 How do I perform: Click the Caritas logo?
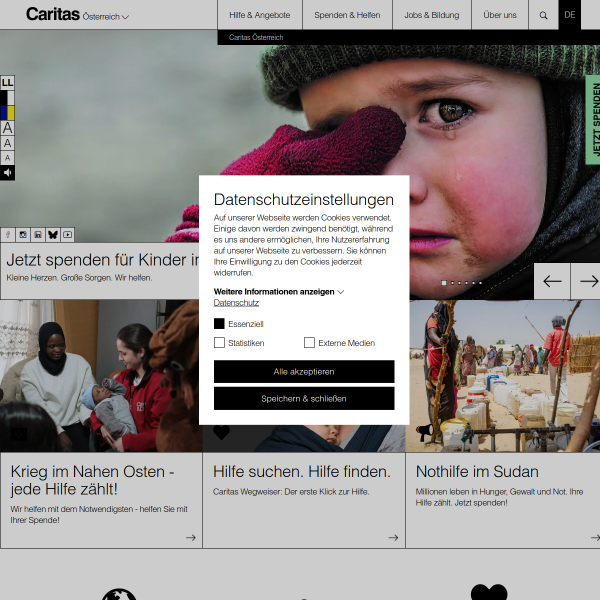(x=53, y=14)
